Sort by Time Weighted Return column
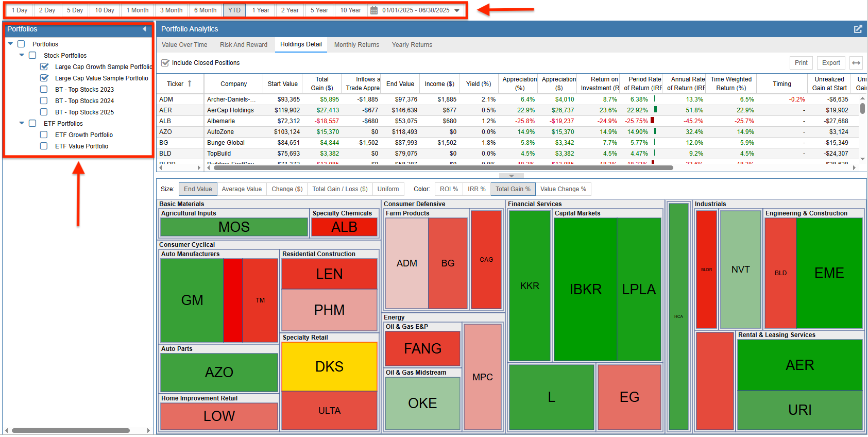The width and height of the screenshot is (868, 437). (x=731, y=83)
